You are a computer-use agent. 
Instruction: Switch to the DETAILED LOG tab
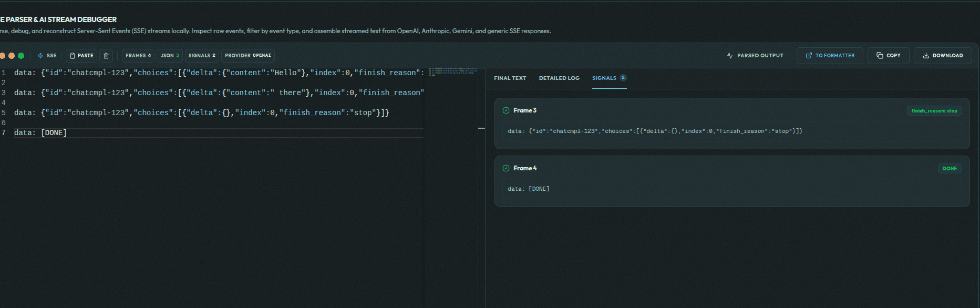coord(559,78)
